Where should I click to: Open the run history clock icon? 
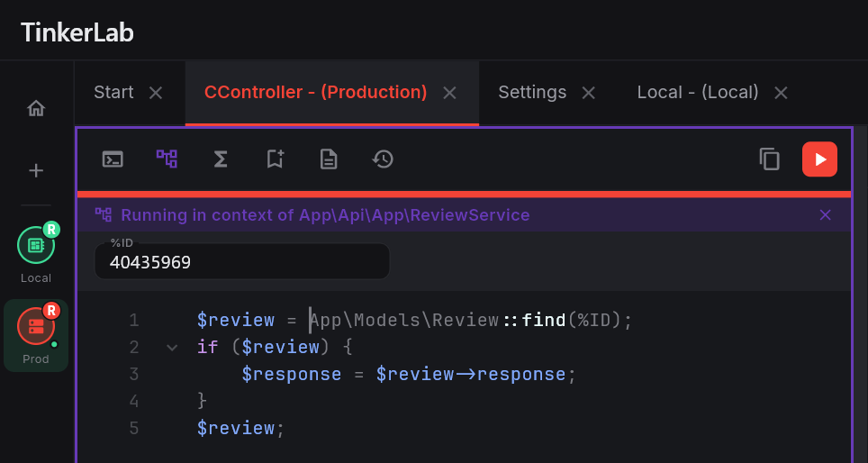(383, 159)
